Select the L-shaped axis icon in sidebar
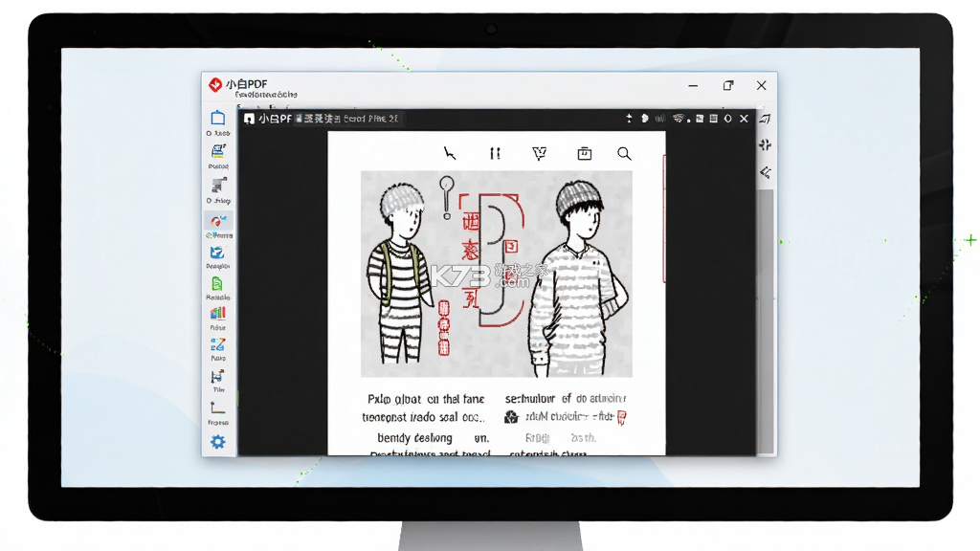The width and height of the screenshot is (980, 551). coord(217,408)
